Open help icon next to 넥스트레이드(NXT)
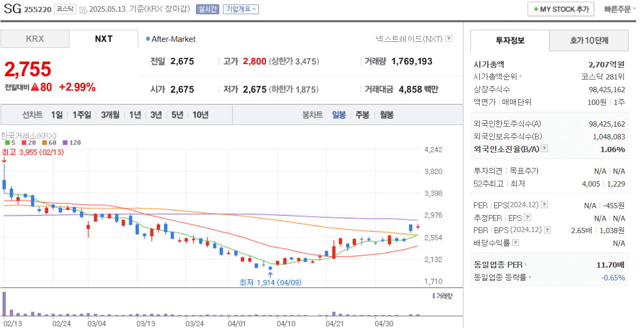The width and height of the screenshot is (644, 328). pos(449,39)
